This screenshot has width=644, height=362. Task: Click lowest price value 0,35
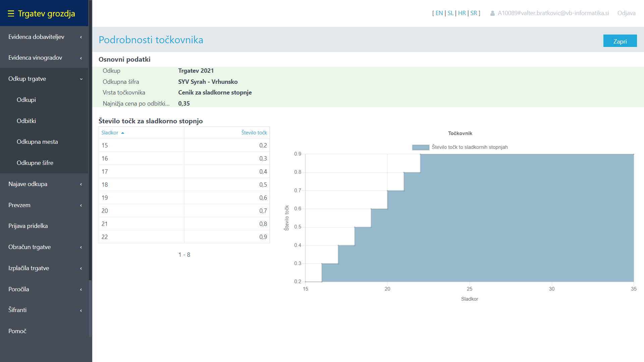tap(184, 104)
